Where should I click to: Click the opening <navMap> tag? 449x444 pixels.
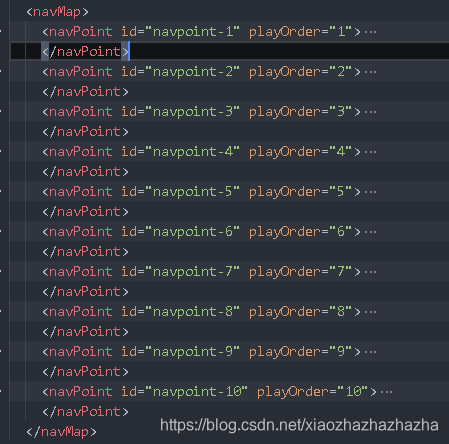point(58,12)
